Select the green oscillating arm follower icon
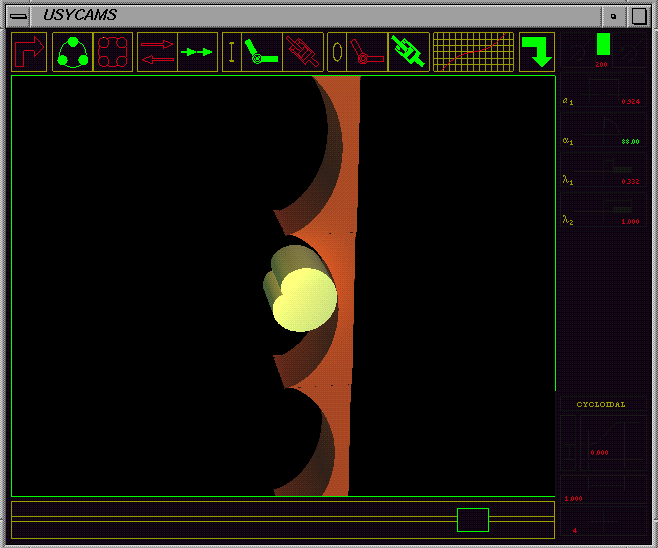The height and width of the screenshot is (548, 658). [262, 52]
